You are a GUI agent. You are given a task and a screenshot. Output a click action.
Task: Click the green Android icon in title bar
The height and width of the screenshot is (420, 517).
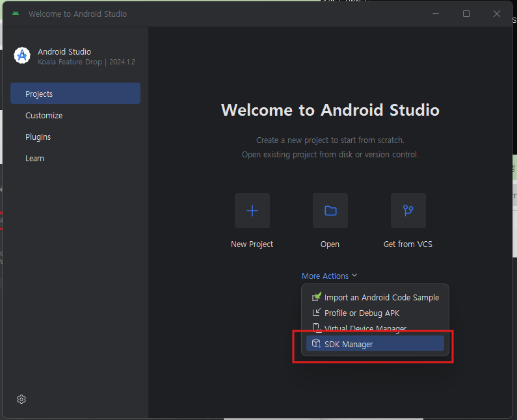pos(16,14)
